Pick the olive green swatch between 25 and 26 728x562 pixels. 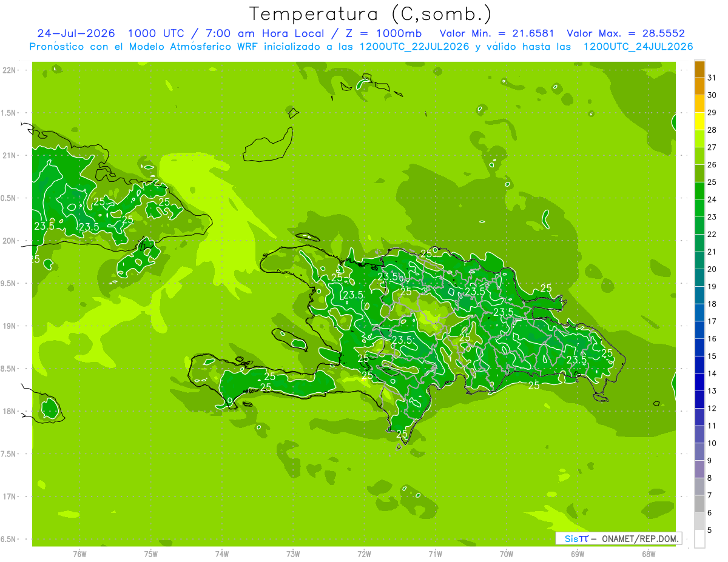coord(699,173)
